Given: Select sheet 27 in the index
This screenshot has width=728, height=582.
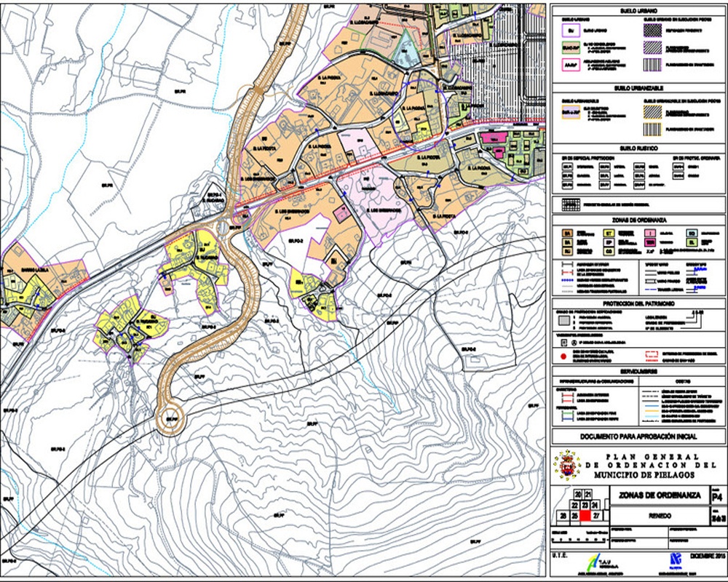Looking at the screenshot, I should pos(597,516).
